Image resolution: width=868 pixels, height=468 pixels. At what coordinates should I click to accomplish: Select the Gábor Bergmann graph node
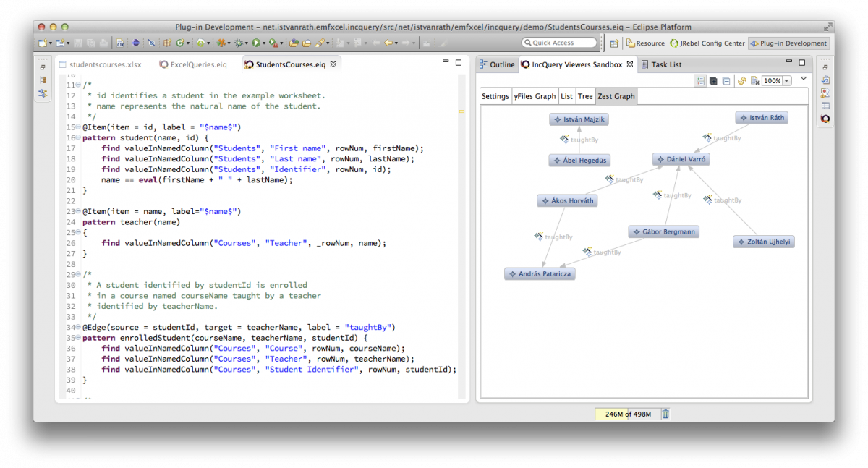pos(663,232)
